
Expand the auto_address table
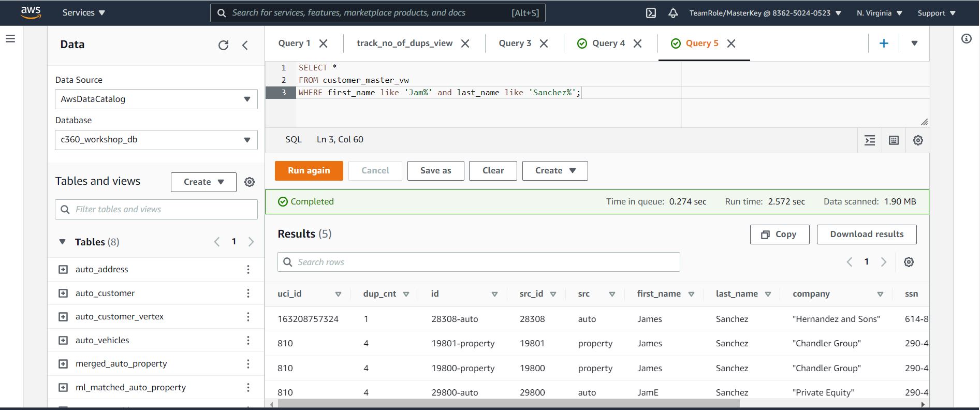pyautogui.click(x=63, y=269)
